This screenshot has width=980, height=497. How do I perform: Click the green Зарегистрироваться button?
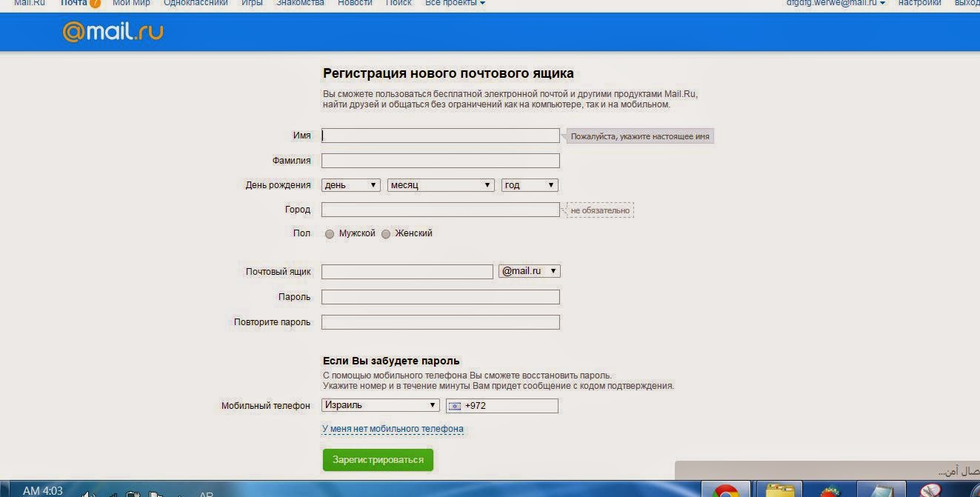378,460
